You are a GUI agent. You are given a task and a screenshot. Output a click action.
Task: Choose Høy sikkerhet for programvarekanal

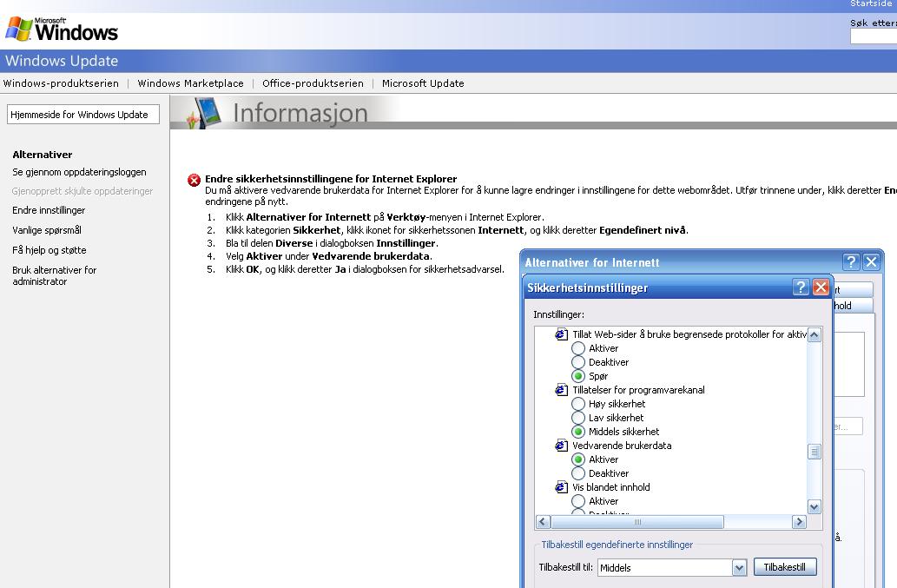(578, 404)
